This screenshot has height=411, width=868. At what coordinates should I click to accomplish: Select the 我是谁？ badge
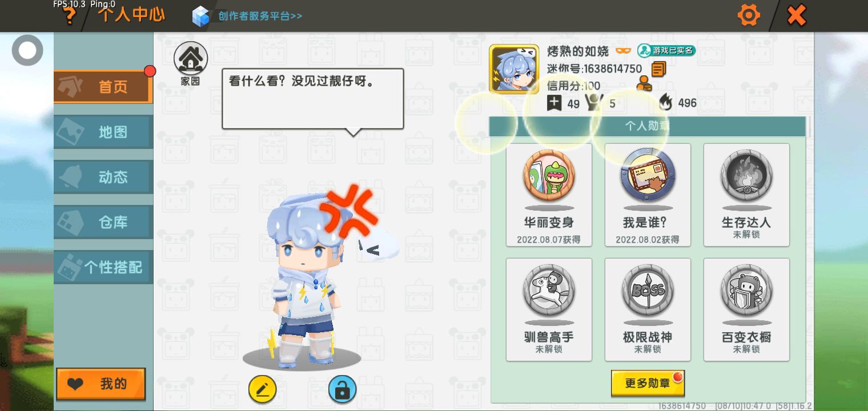point(648,195)
